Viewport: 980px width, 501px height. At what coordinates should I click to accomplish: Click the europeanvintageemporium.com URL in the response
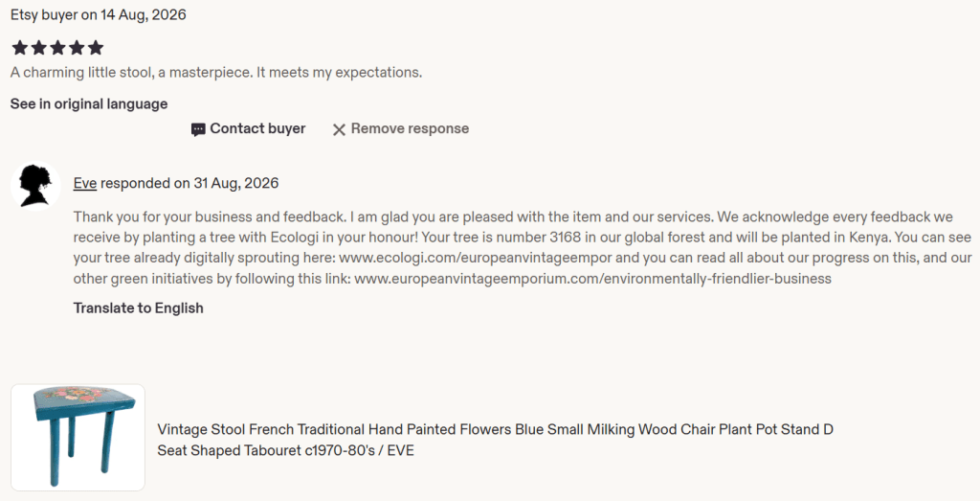[x=592, y=279]
